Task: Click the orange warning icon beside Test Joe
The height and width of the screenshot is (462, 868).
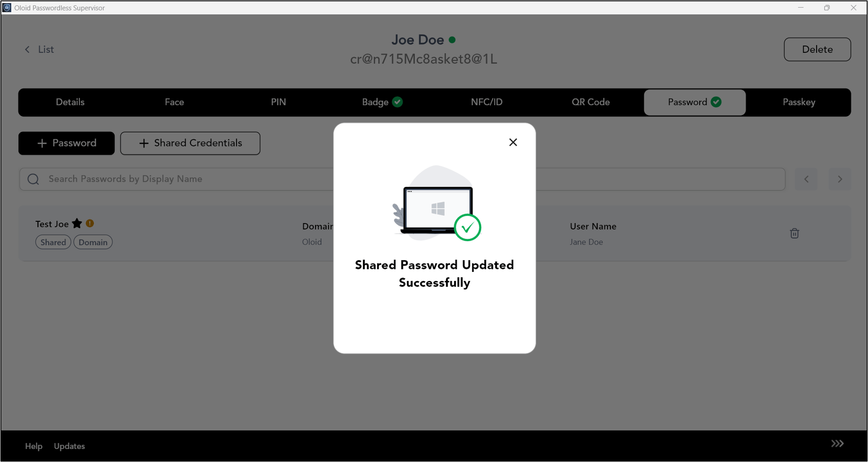Action: (90, 223)
